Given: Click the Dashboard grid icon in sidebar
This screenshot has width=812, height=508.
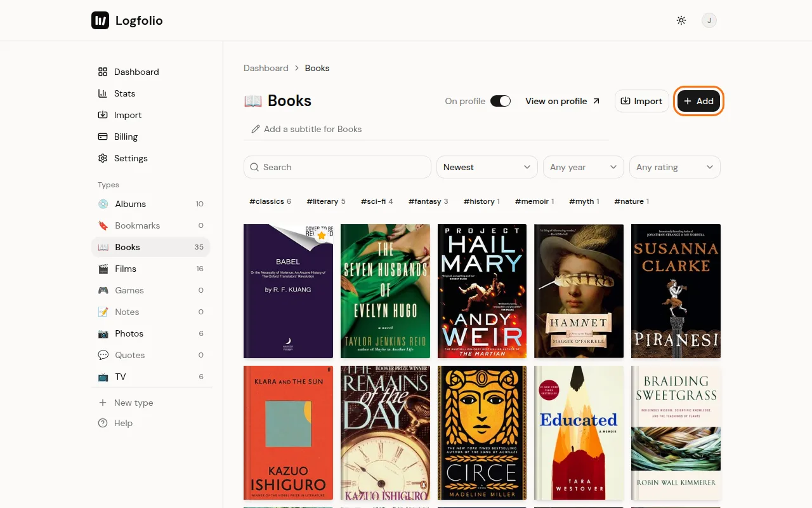Looking at the screenshot, I should pos(103,72).
